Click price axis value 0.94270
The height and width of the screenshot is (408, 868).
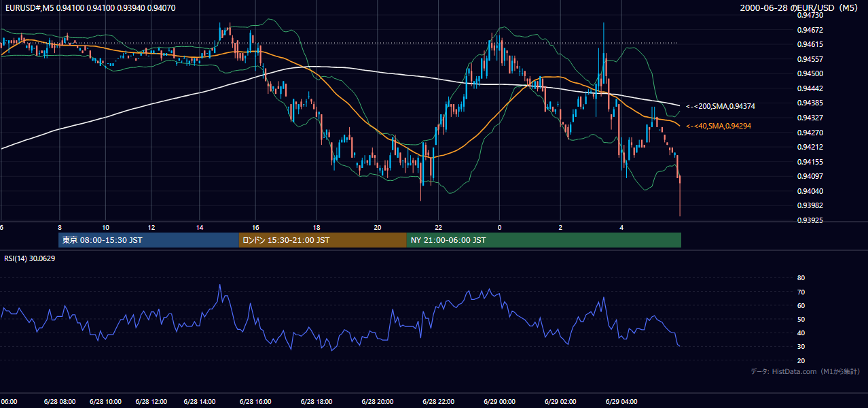pyautogui.click(x=810, y=133)
